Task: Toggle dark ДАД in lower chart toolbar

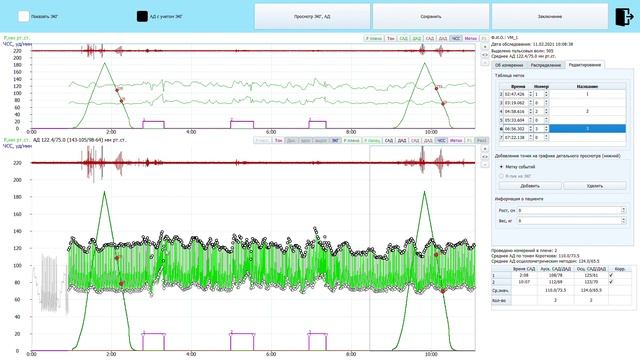Action: [402, 140]
